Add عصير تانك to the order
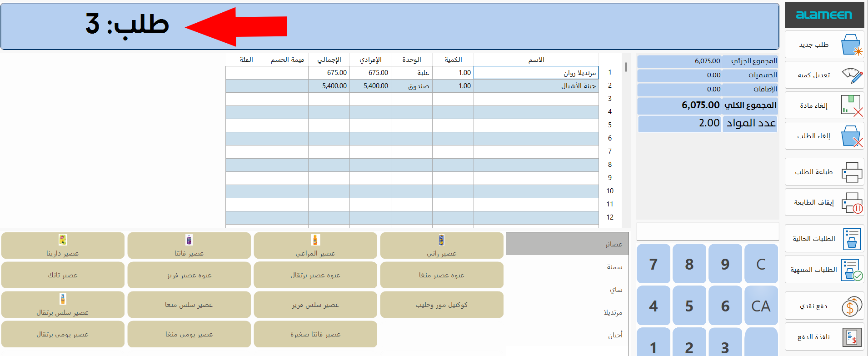868x356 pixels. click(63, 275)
